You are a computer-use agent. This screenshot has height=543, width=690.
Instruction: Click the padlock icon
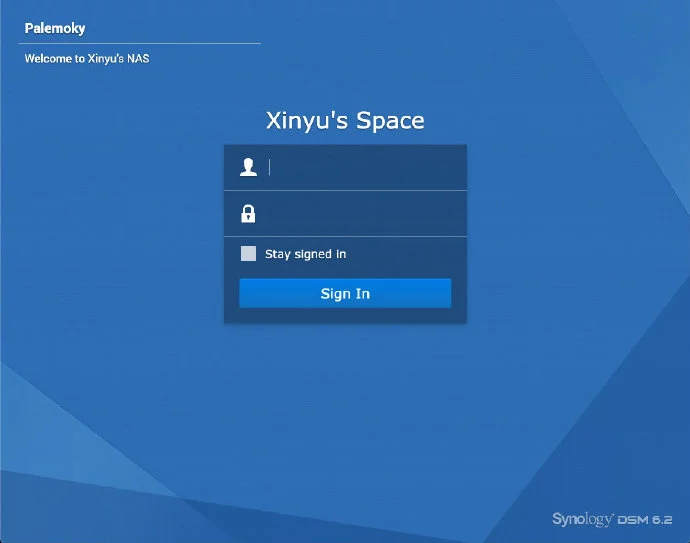tap(248, 213)
